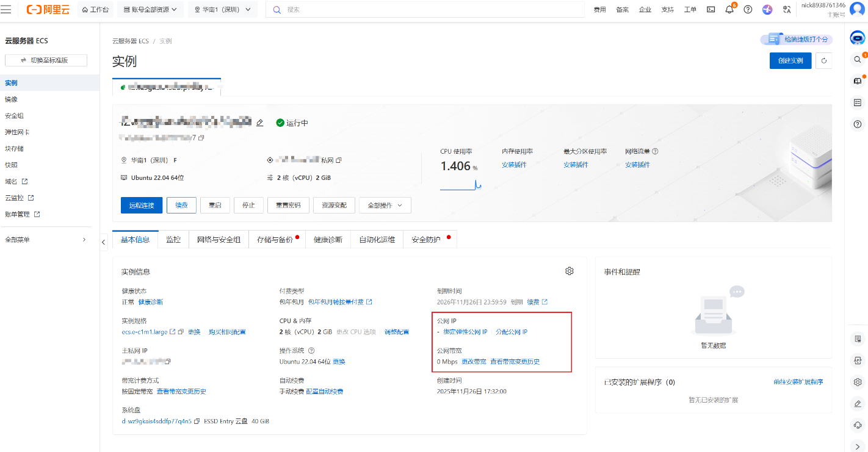Click 重置密码 button

pyautogui.click(x=288, y=206)
